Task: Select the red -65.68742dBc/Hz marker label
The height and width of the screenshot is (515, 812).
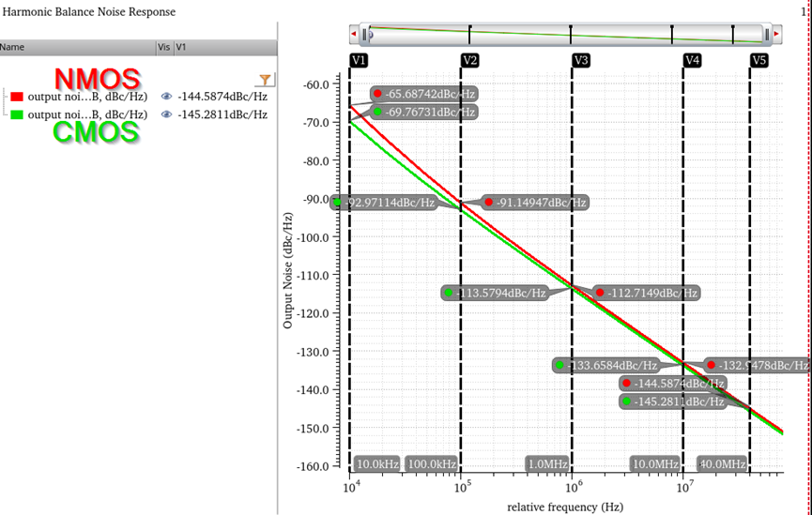Action: click(424, 94)
